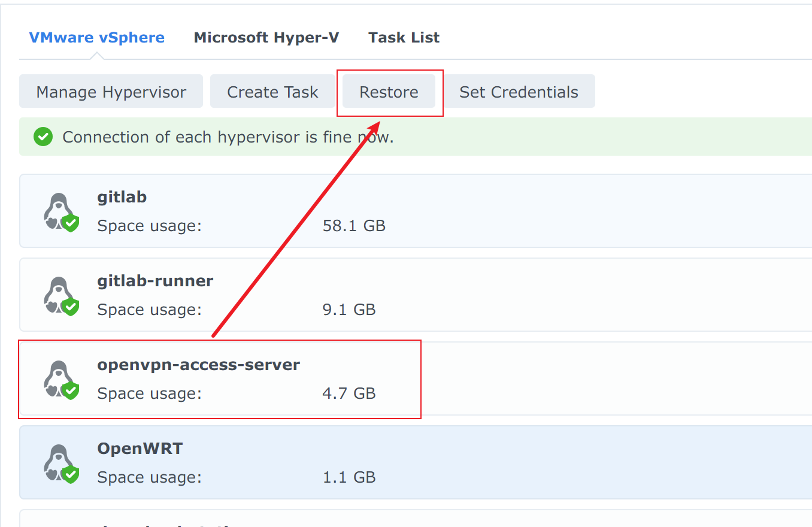Viewport: 812px width, 527px height.
Task: Click the Create Task button
Action: click(272, 92)
